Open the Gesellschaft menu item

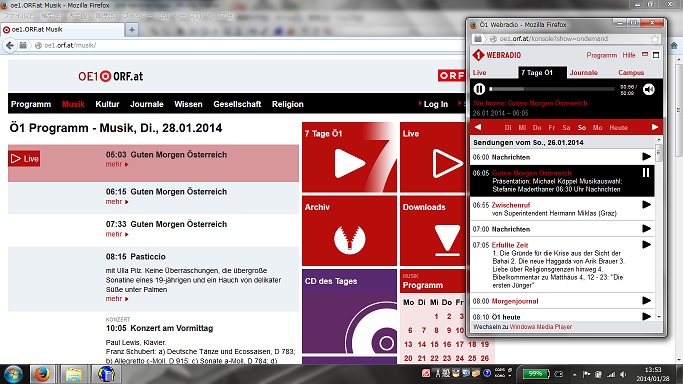[x=237, y=104]
